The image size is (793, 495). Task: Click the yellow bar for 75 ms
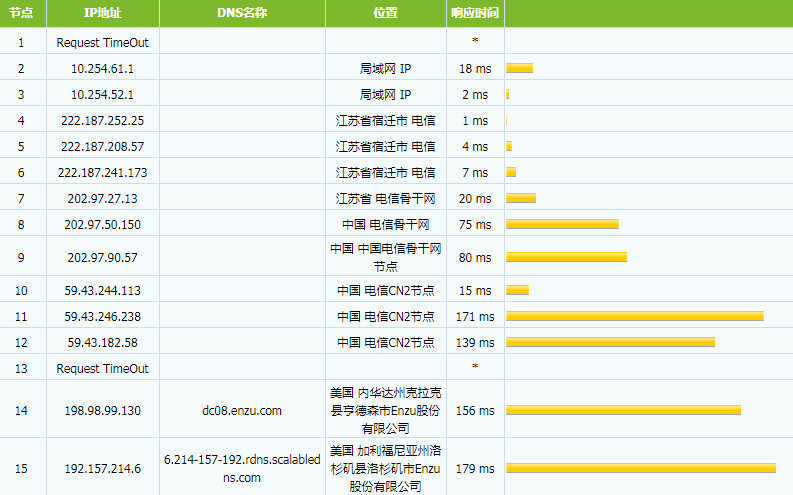point(562,224)
